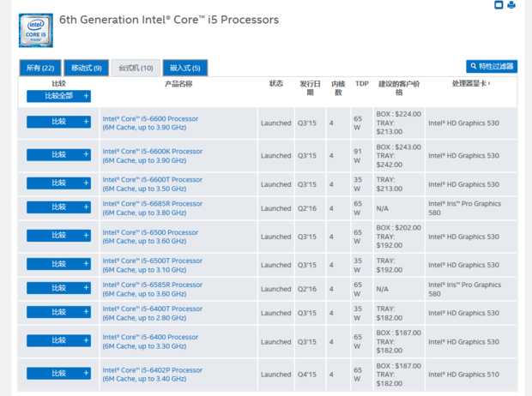Screen dimensions: 532x396
Task: Add i5-6500T Processor to comparison
Action: (58, 264)
